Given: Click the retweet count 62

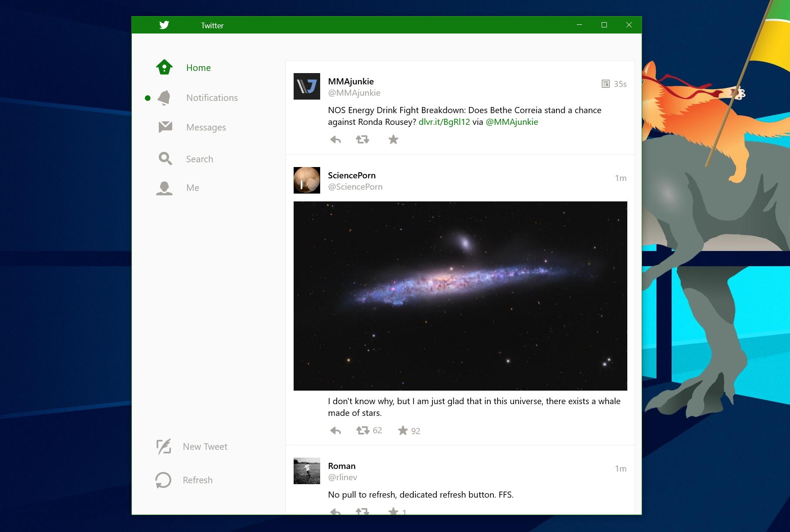Looking at the screenshot, I should pyautogui.click(x=377, y=431).
